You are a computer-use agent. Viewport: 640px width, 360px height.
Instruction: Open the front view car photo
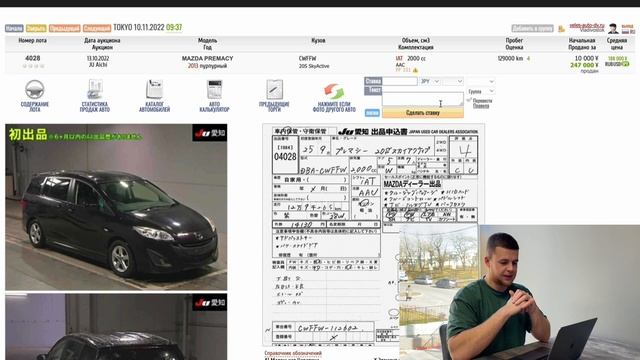(x=116, y=207)
